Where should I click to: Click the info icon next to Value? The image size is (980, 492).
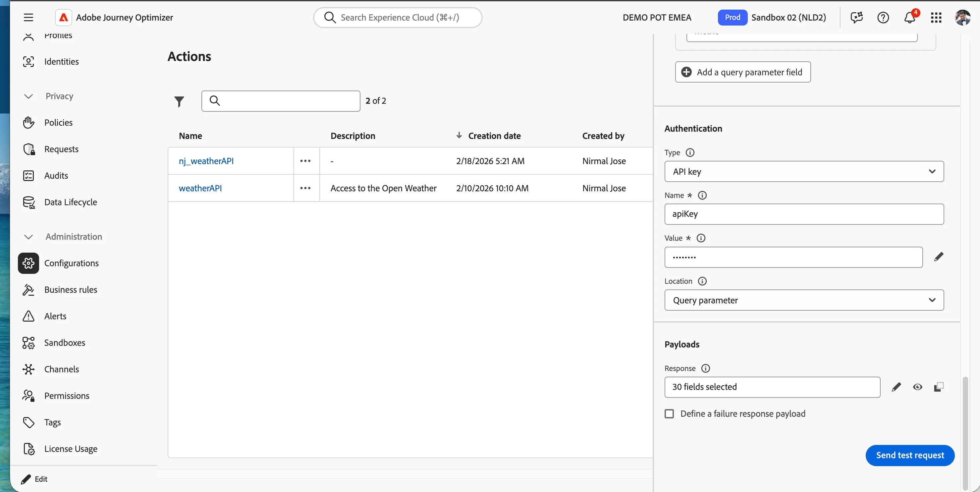pos(701,238)
